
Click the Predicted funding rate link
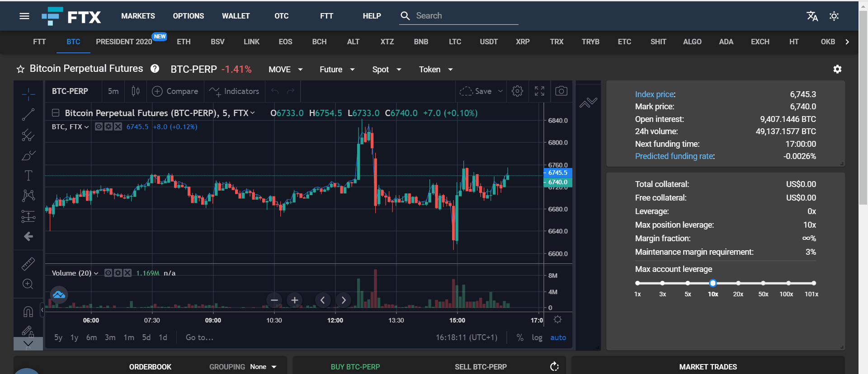[674, 156]
